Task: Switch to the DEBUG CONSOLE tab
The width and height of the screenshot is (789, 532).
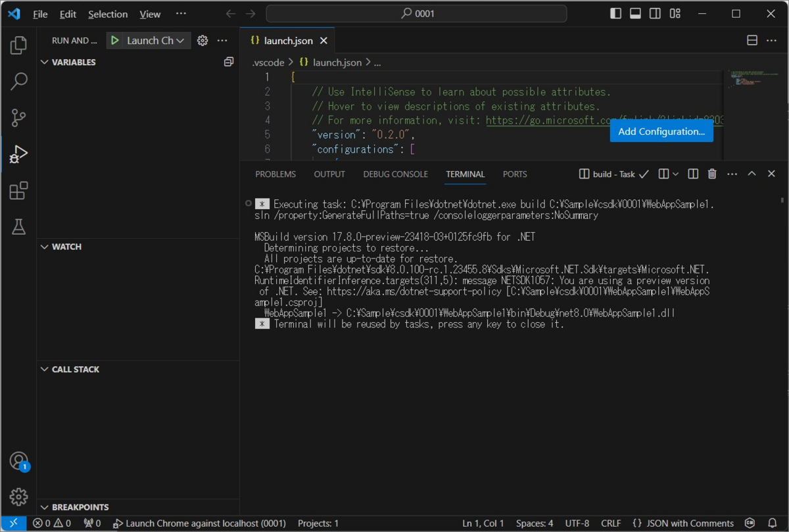Action: (395, 174)
